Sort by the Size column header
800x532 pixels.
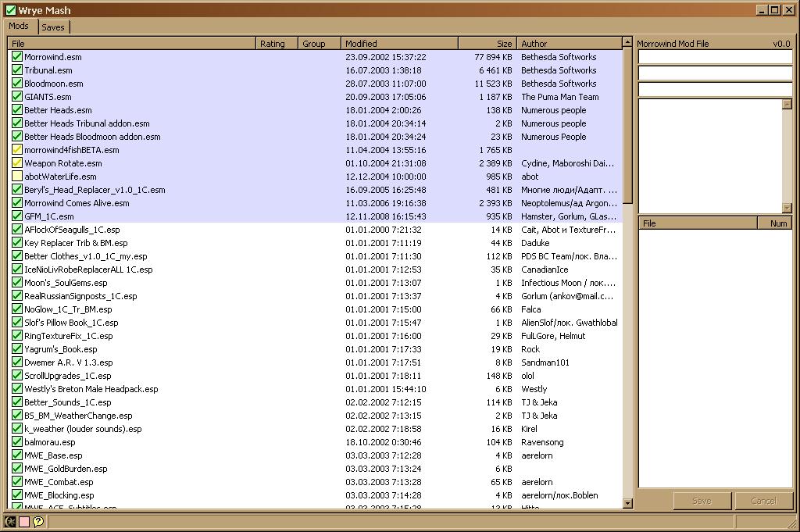pyautogui.click(x=487, y=43)
